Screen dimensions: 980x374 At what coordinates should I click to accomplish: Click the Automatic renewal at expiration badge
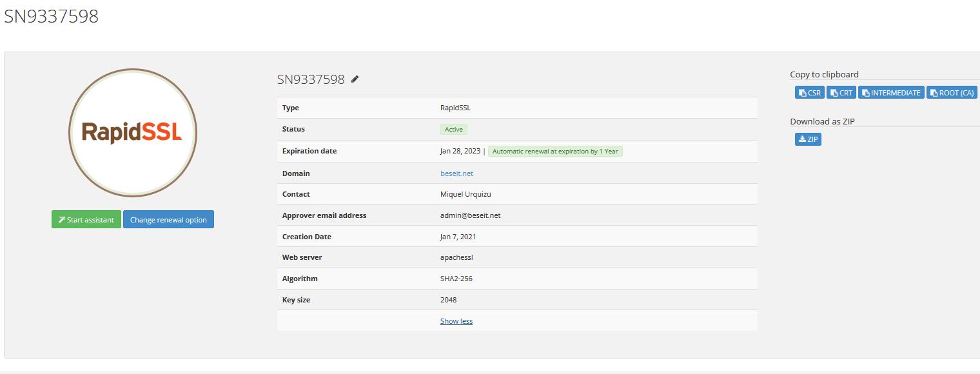[555, 152]
